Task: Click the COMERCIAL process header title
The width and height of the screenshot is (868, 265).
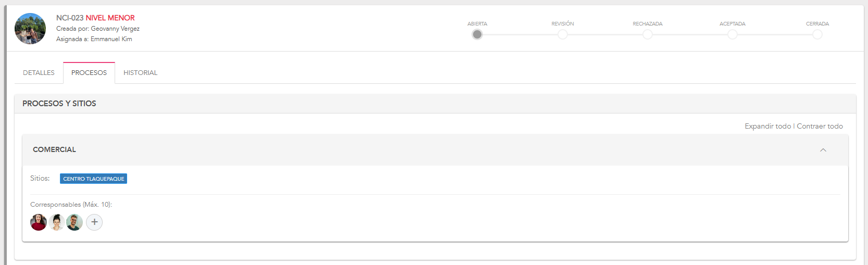Action: (x=54, y=149)
